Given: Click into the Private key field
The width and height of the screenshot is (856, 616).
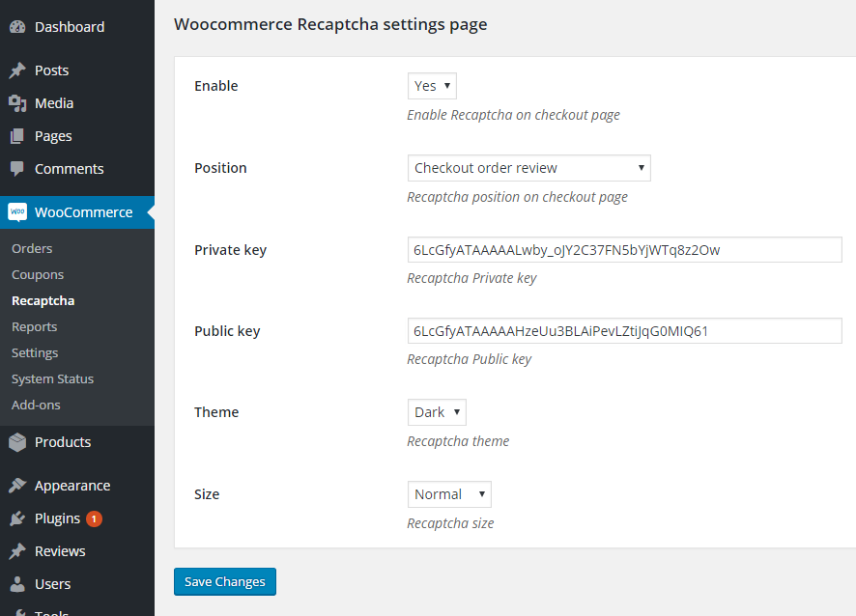Looking at the screenshot, I should pos(624,250).
